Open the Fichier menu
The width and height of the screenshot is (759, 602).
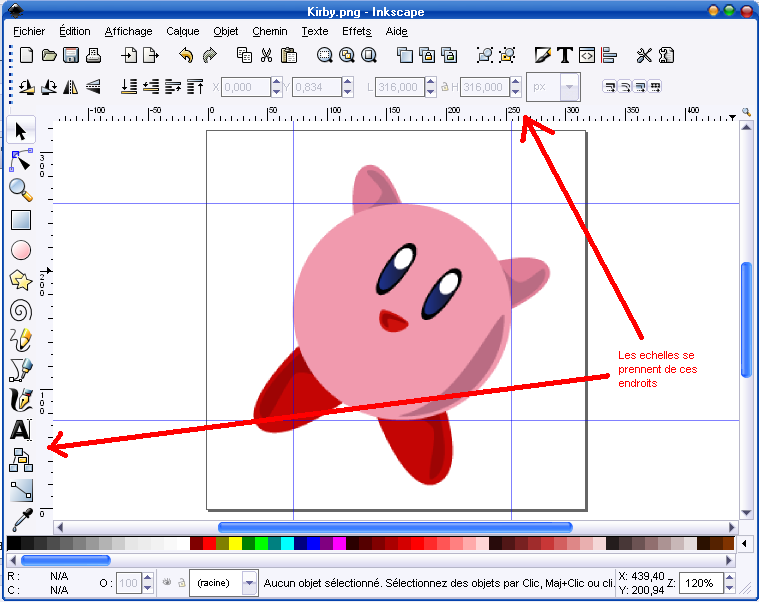[x=29, y=31]
